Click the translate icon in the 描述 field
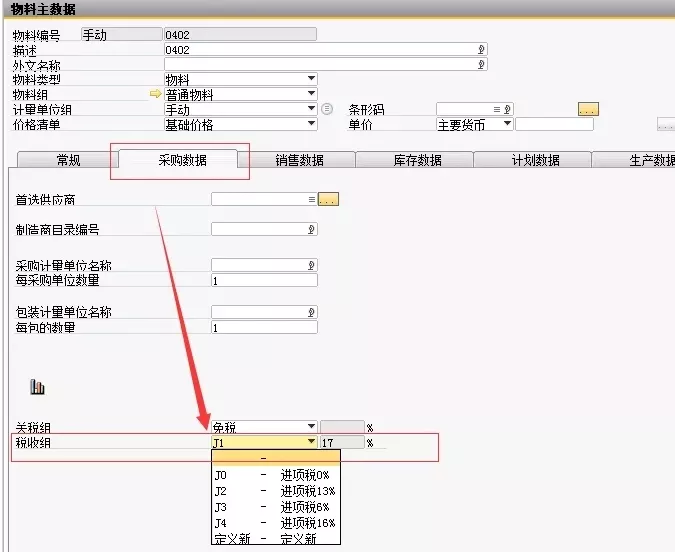The width and height of the screenshot is (675, 552). tap(481, 49)
